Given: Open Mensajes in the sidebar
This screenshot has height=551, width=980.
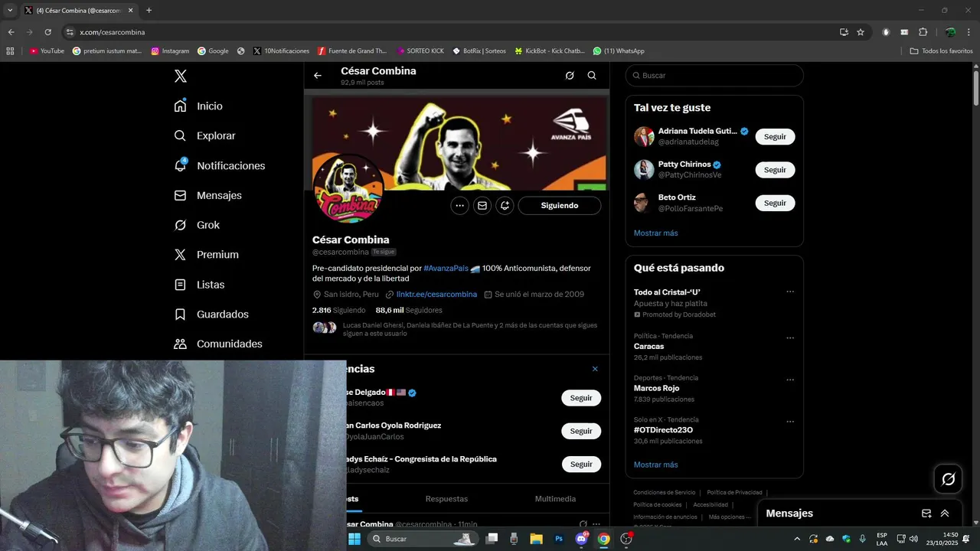Looking at the screenshot, I should [208, 195].
